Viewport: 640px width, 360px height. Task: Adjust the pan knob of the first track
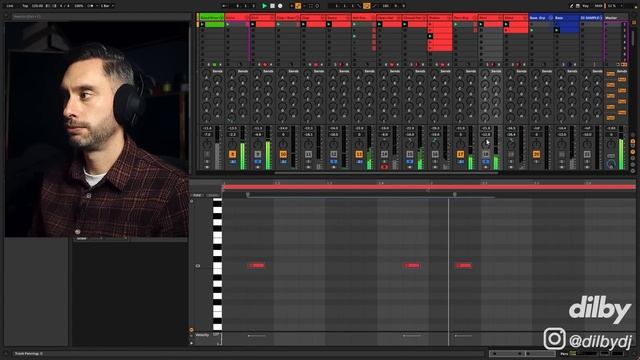(x=207, y=144)
